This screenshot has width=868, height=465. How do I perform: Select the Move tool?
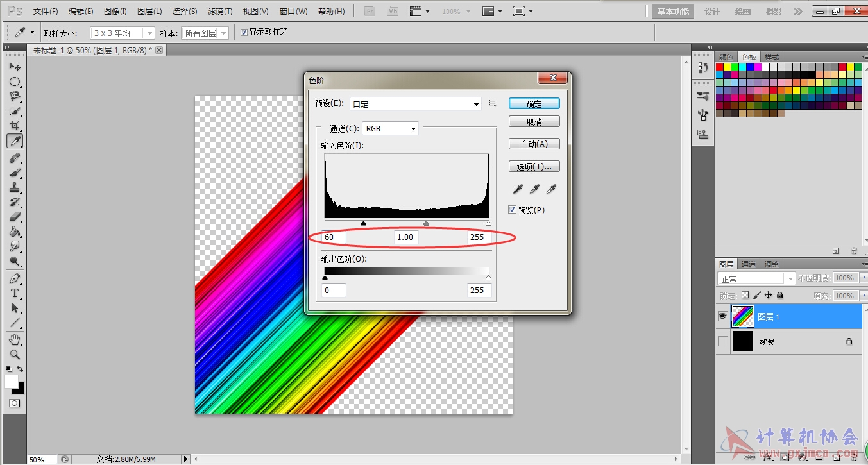tap(14, 66)
